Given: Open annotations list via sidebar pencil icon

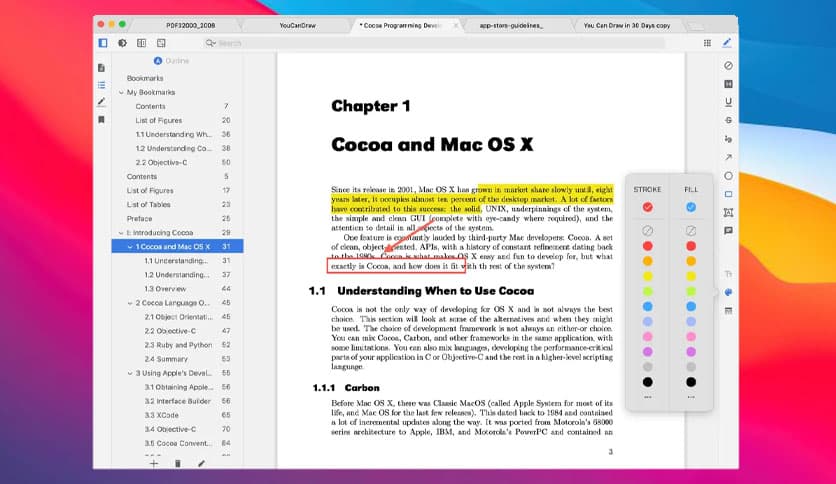Looking at the screenshot, I should click(101, 102).
